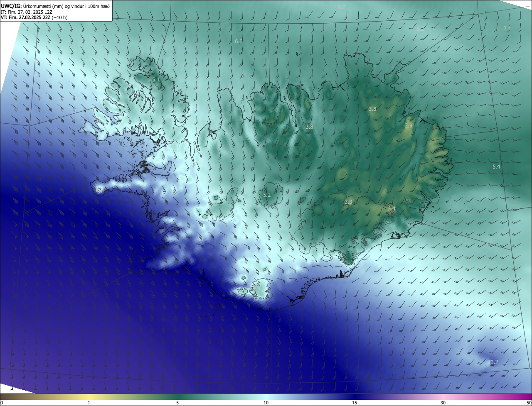
Task: Click the map value label 6.6
Action: coord(239,42)
